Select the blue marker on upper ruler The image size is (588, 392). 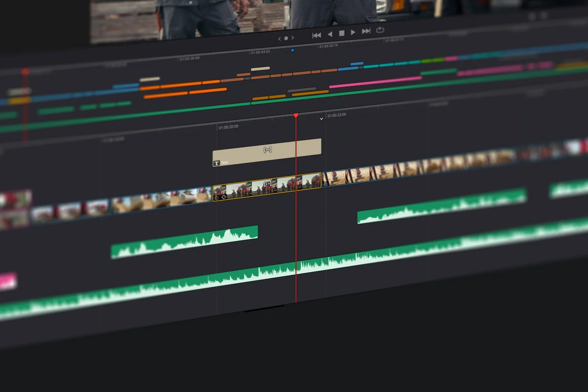click(x=292, y=50)
